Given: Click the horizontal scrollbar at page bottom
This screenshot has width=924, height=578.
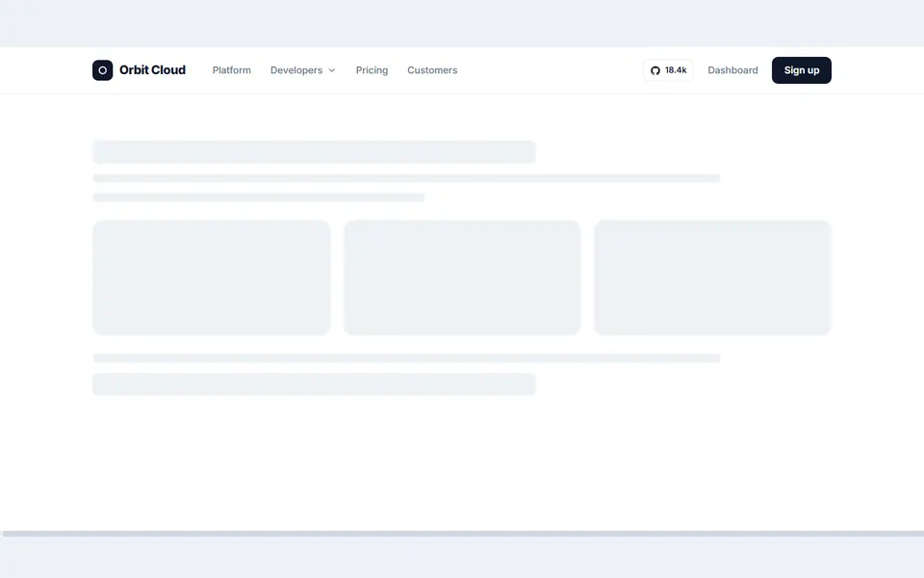Looking at the screenshot, I should (x=462, y=534).
